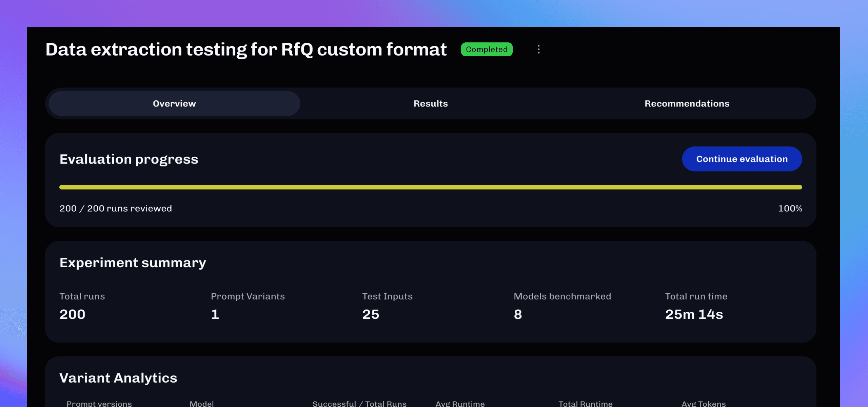Click the Prompt Variants count
This screenshot has width=868, height=407.
pyautogui.click(x=215, y=314)
